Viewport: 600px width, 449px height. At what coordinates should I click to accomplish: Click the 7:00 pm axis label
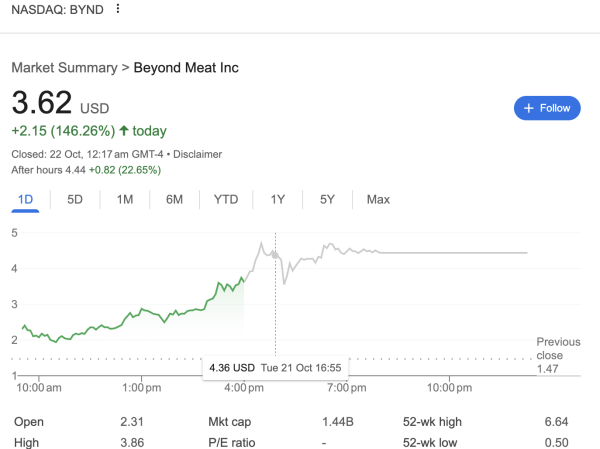[x=346, y=388]
